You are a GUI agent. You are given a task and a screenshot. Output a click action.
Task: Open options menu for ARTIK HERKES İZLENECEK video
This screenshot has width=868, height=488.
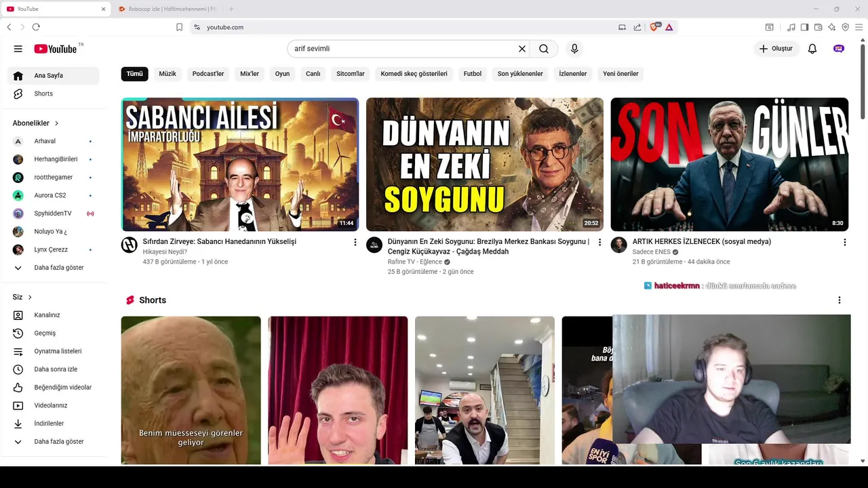coord(844,242)
